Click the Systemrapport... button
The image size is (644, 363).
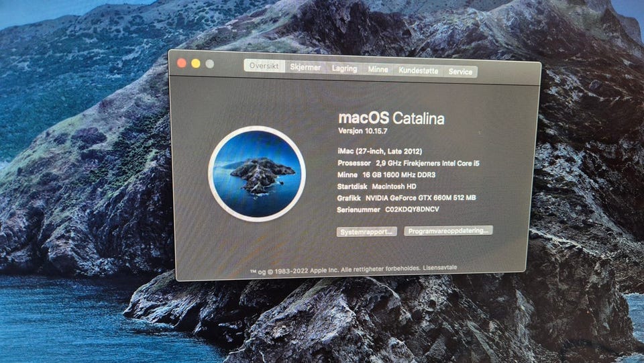pyautogui.click(x=366, y=232)
